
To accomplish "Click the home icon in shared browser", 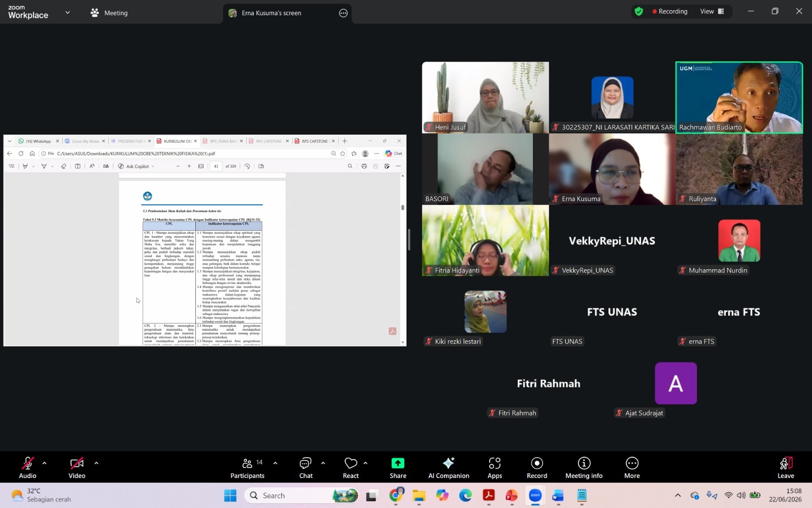I will [x=32, y=153].
